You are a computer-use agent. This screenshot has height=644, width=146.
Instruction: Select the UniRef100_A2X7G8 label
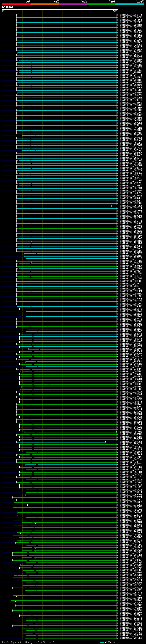tap(131, 45)
